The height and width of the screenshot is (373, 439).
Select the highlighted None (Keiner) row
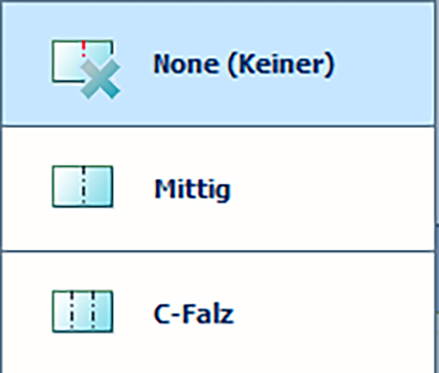tap(218, 64)
